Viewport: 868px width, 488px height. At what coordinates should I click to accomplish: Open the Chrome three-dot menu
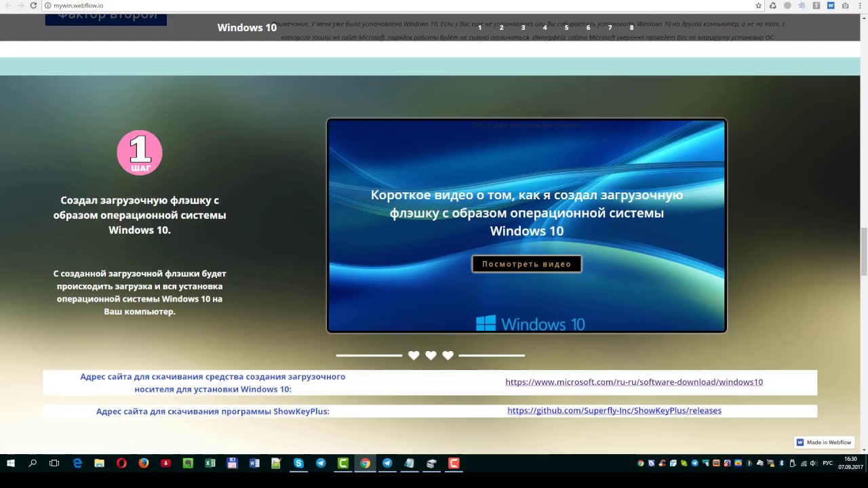pyautogui.click(x=860, y=5)
